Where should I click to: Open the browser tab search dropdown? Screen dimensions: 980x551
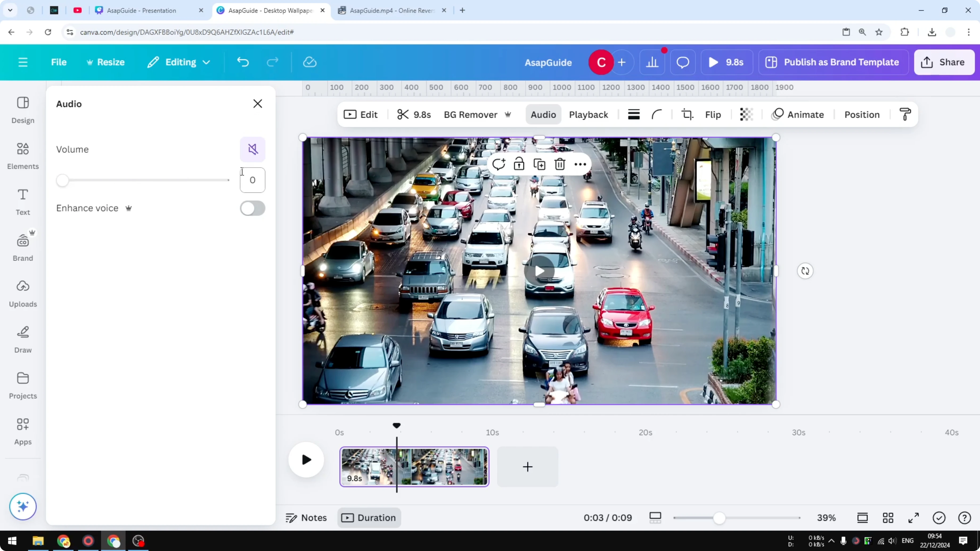[x=10, y=10]
